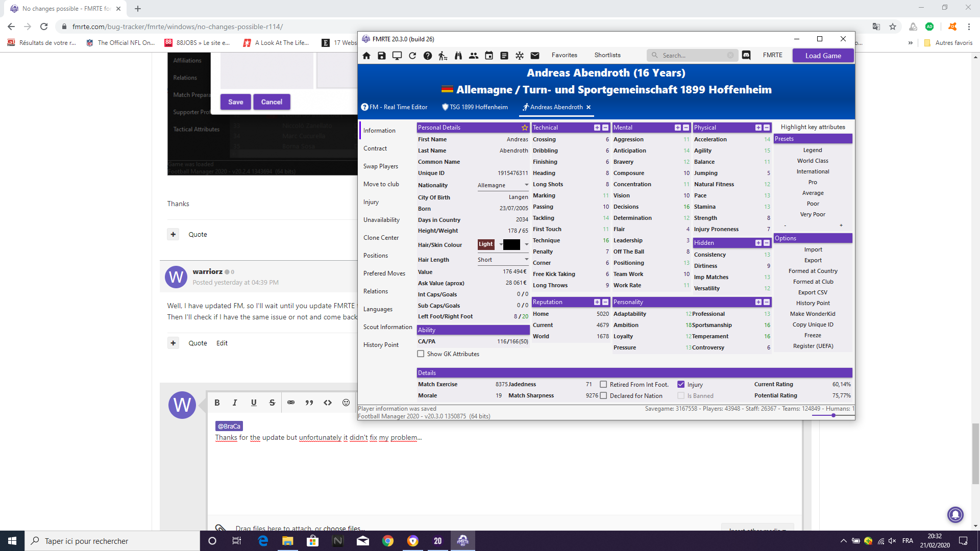The width and height of the screenshot is (980, 551).
Task: Open the Swap Players section
Action: [381, 166]
